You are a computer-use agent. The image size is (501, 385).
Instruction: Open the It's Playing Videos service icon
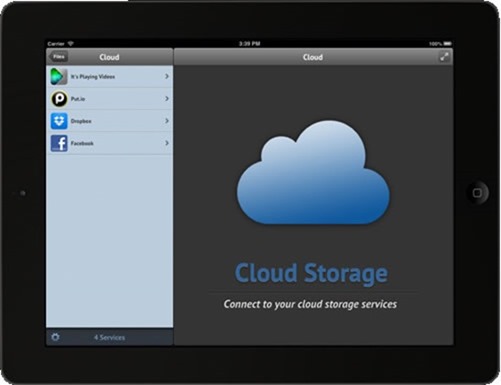(x=59, y=76)
